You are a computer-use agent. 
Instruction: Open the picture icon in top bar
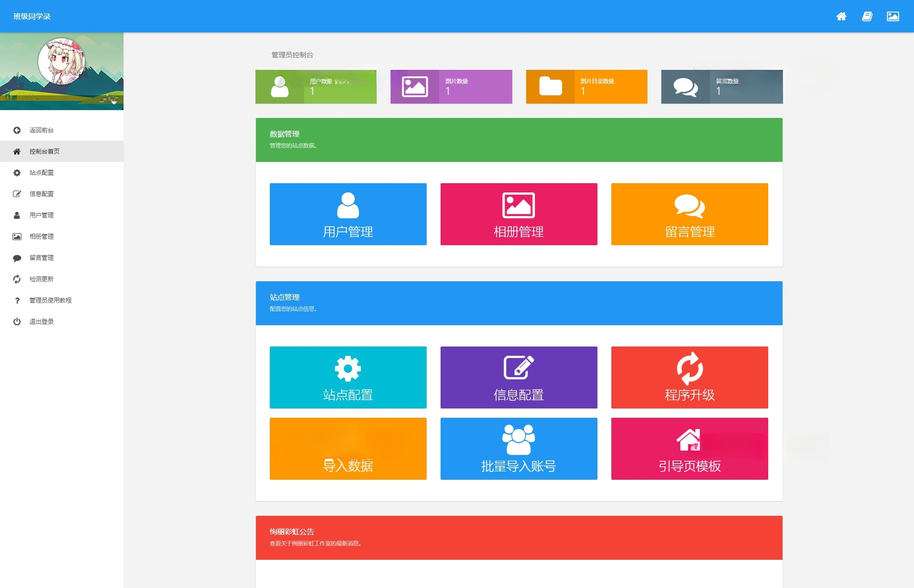(893, 17)
